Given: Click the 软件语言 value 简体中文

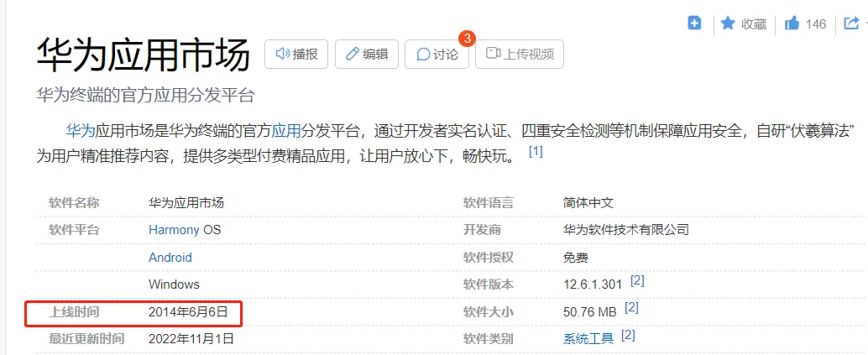Looking at the screenshot, I should [x=588, y=203].
